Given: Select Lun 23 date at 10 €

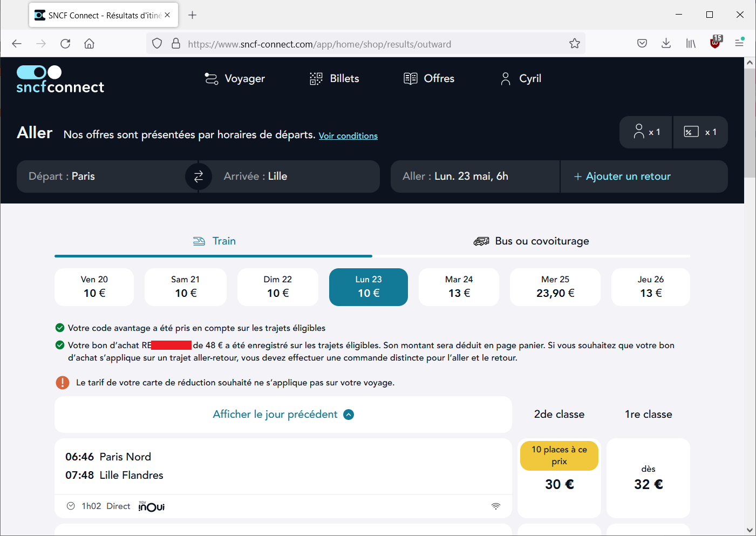Looking at the screenshot, I should click(x=369, y=287).
